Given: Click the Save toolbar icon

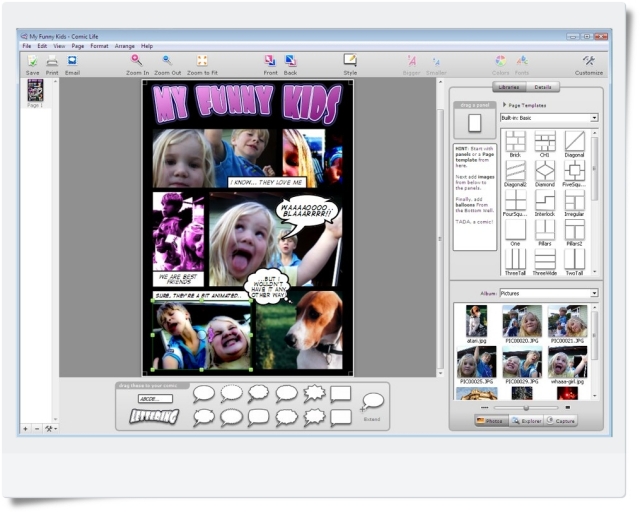Looking at the screenshot, I should click(32, 61).
